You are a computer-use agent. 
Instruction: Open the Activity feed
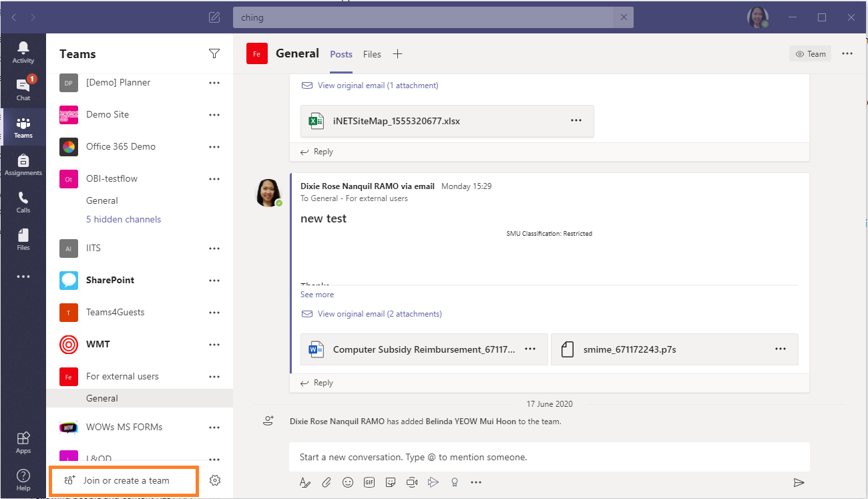tap(23, 52)
